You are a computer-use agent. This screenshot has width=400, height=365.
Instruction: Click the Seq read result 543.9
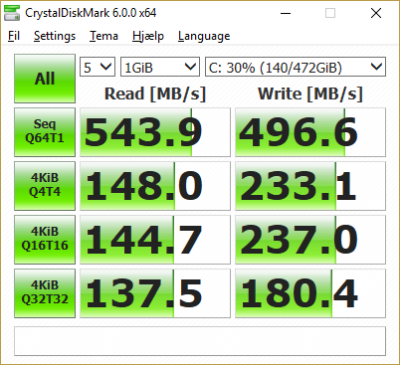155,132
